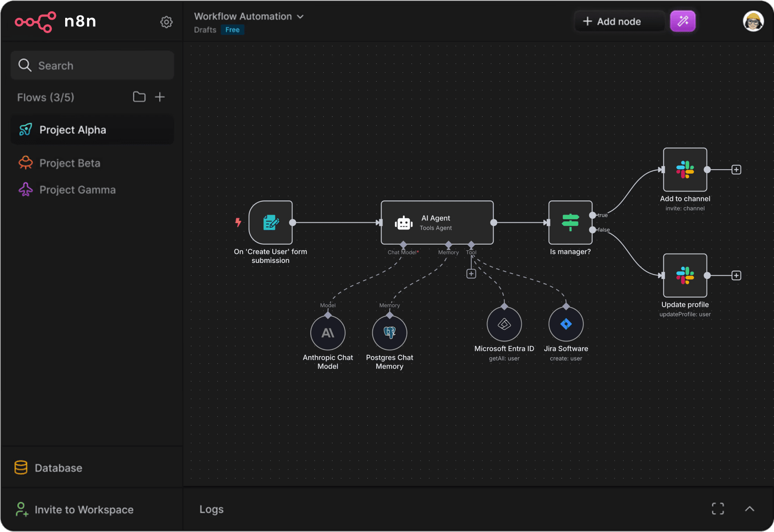Collapse the Logs panel chevron
The height and width of the screenshot is (532, 774).
point(749,508)
